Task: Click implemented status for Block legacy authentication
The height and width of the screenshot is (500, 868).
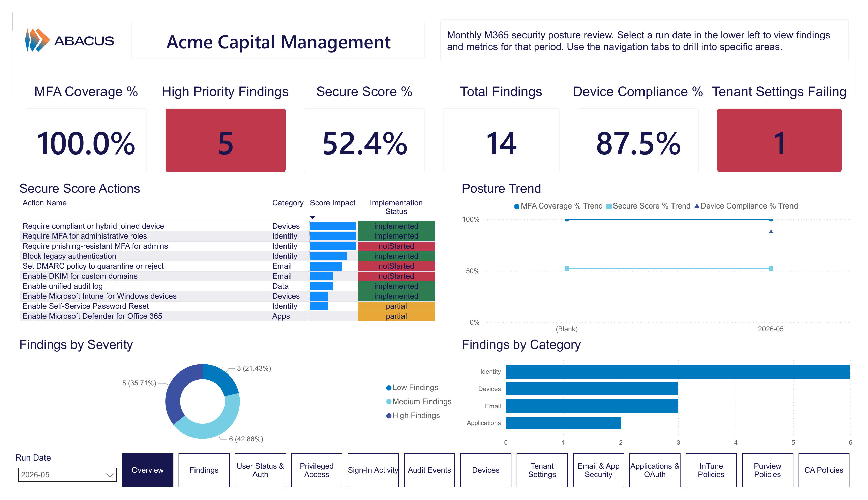Action: pyautogui.click(x=396, y=256)
